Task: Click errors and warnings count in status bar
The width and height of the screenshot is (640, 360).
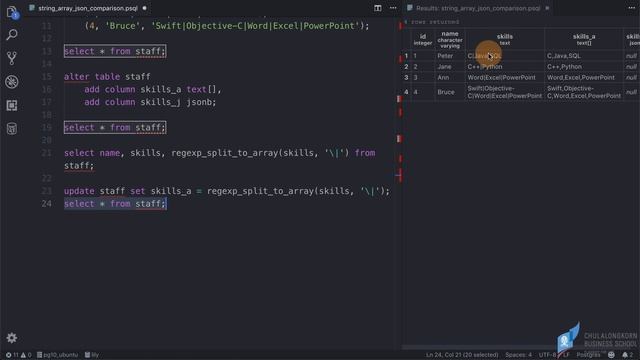Action: (18, 355)
